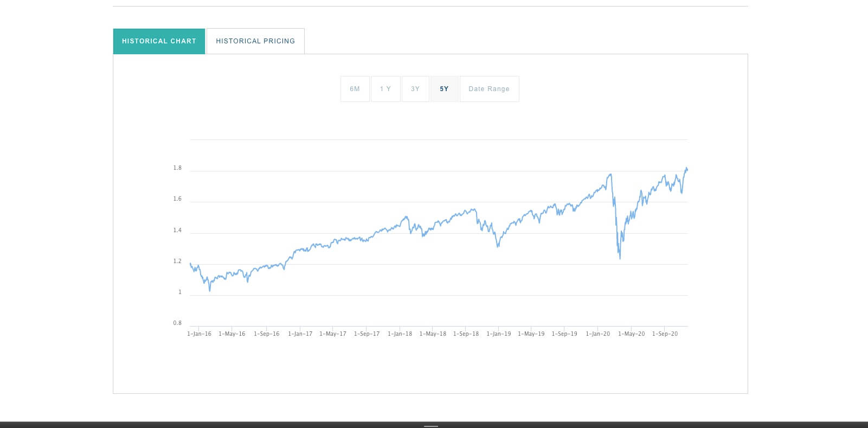This screenshot has height=428, width=868.
Task: Select the 5Y range button
Action: coord(445,89)
